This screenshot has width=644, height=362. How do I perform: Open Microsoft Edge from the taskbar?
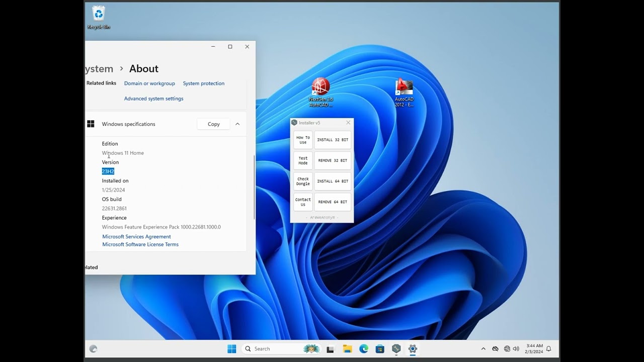(363, 348)
